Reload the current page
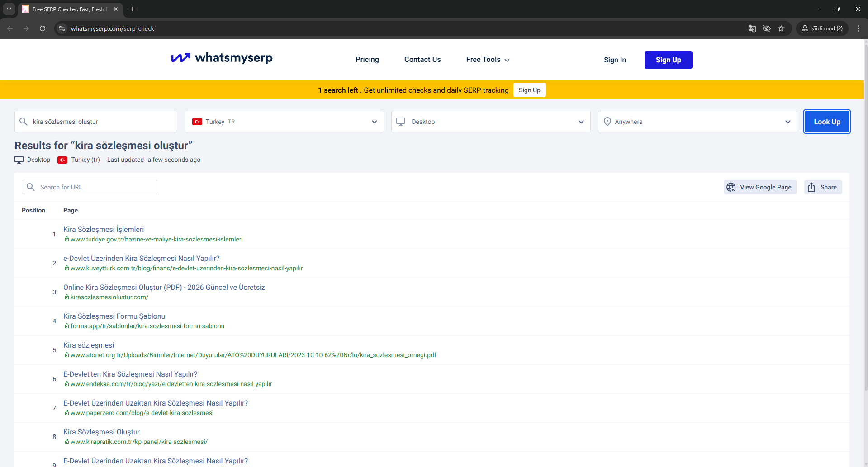Viewport: 868px width, 467px height. (x=43, y=28)
